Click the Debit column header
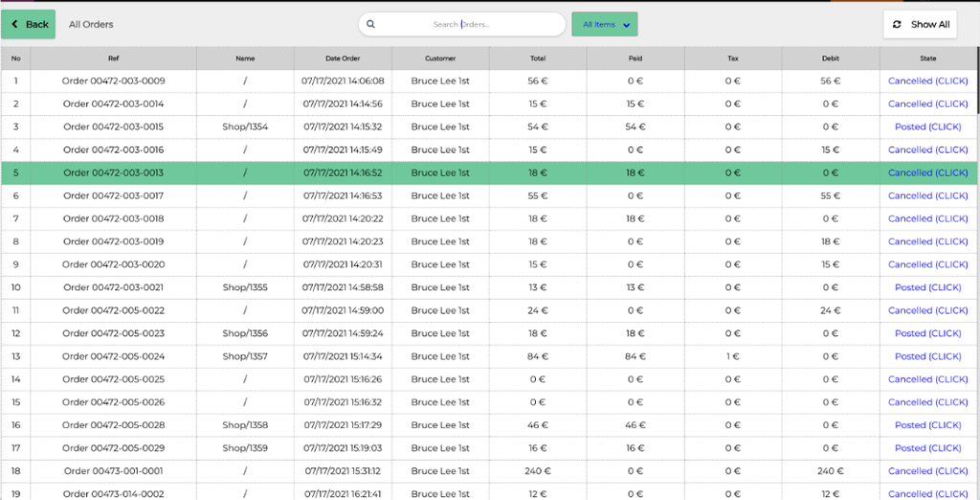 [x=830, y=58]
